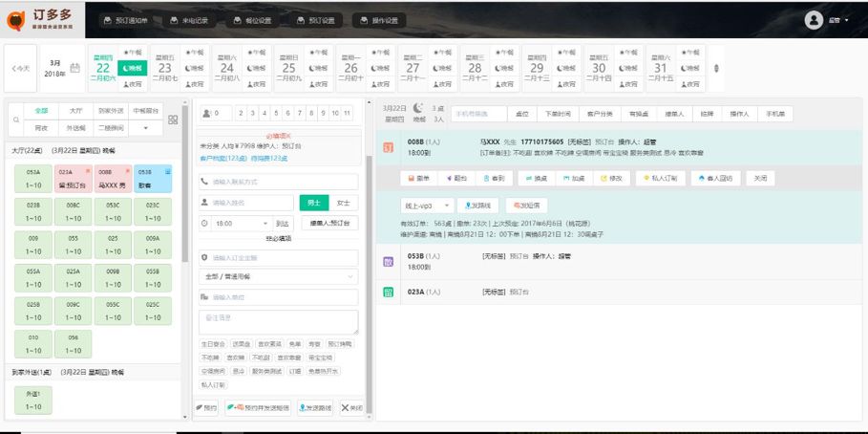Switch table layout with grid view icon
The height and width of the screenshot is (434, 868).
pyautogui.click(x=173, y=119)
